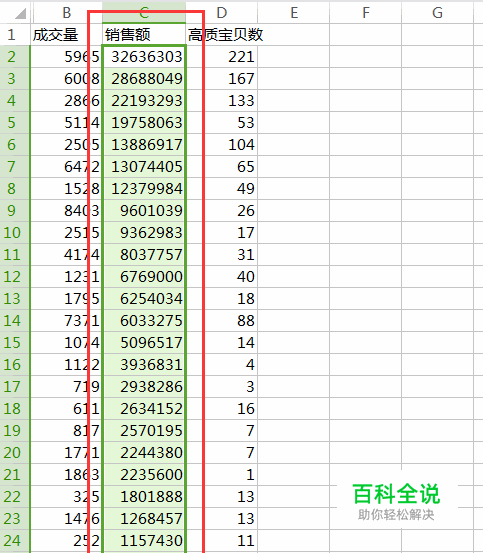Viewport: 483px width, 553px height.
Task: Select column D header
Action: [x=222, y=13]
